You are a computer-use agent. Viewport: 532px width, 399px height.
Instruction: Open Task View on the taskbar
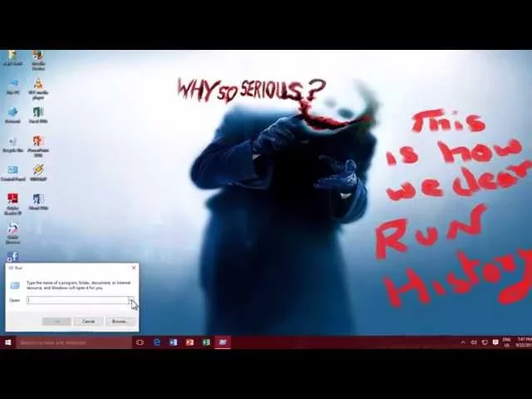(140, 342)
